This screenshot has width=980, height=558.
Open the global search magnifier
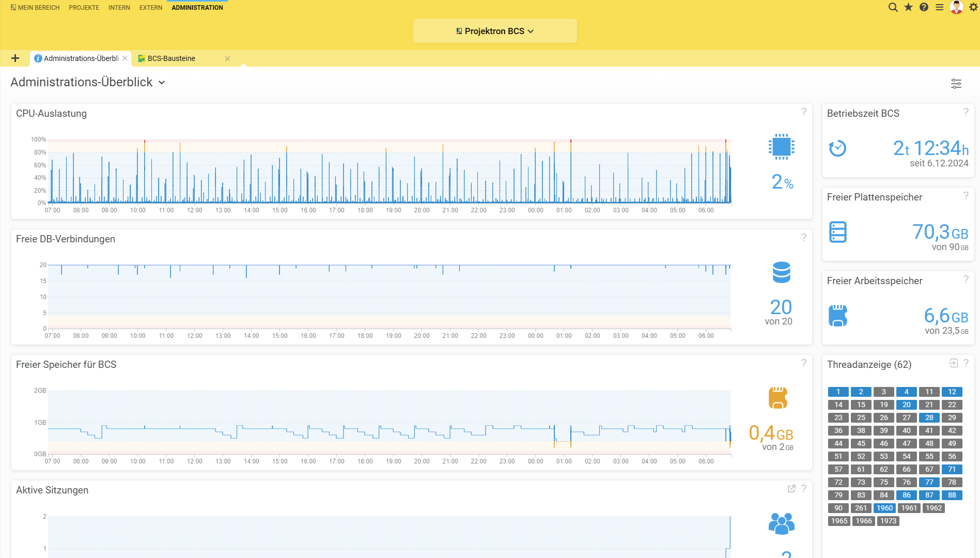click(893, 7)
